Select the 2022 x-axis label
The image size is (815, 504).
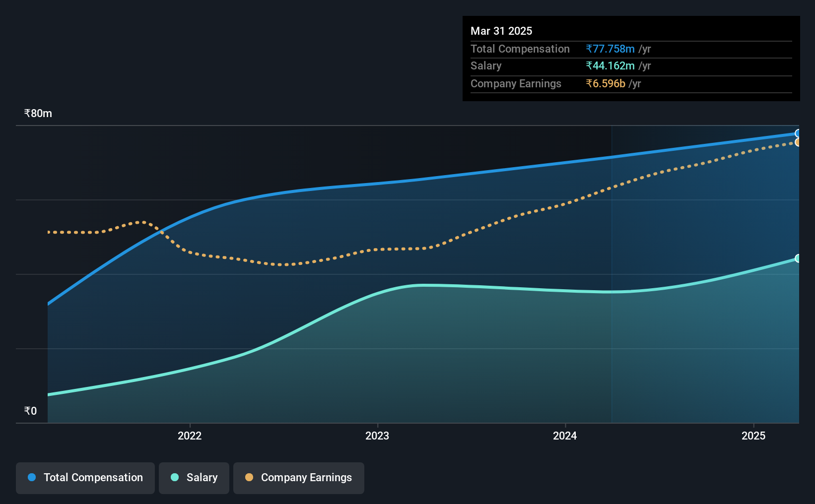click(x=190, y=436)
